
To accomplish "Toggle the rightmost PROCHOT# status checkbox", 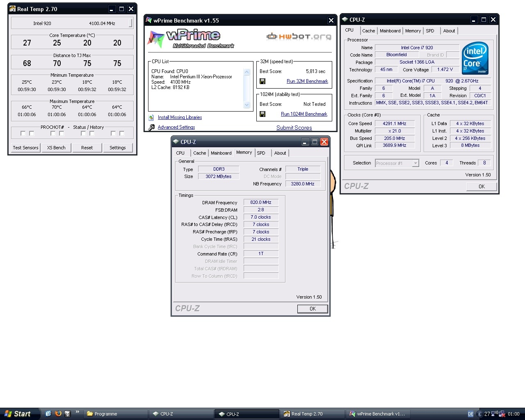I will [122, 133].
